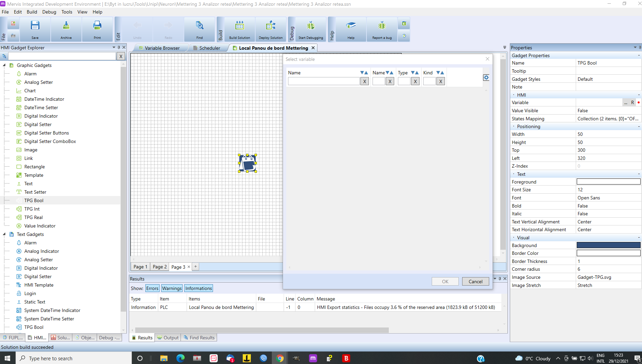Start Debugging from the toolbar
Screen dimensions: 642x364
(310, 29)
